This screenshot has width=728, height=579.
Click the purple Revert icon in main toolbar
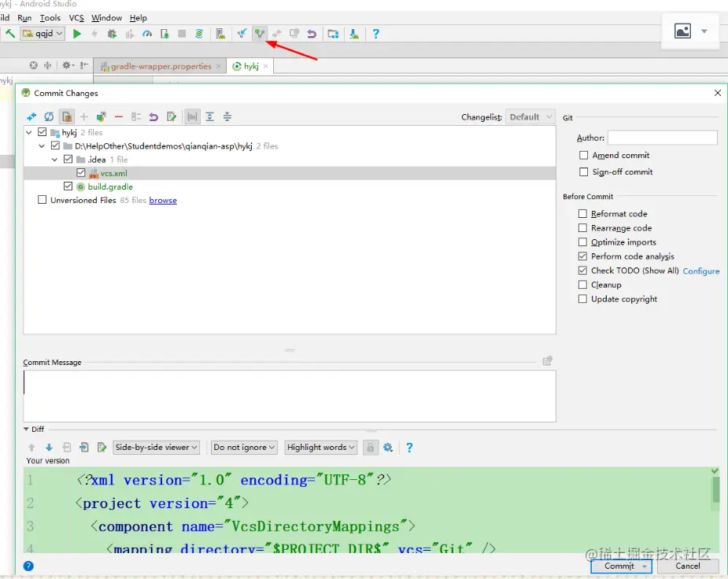(x=312, y=34)
